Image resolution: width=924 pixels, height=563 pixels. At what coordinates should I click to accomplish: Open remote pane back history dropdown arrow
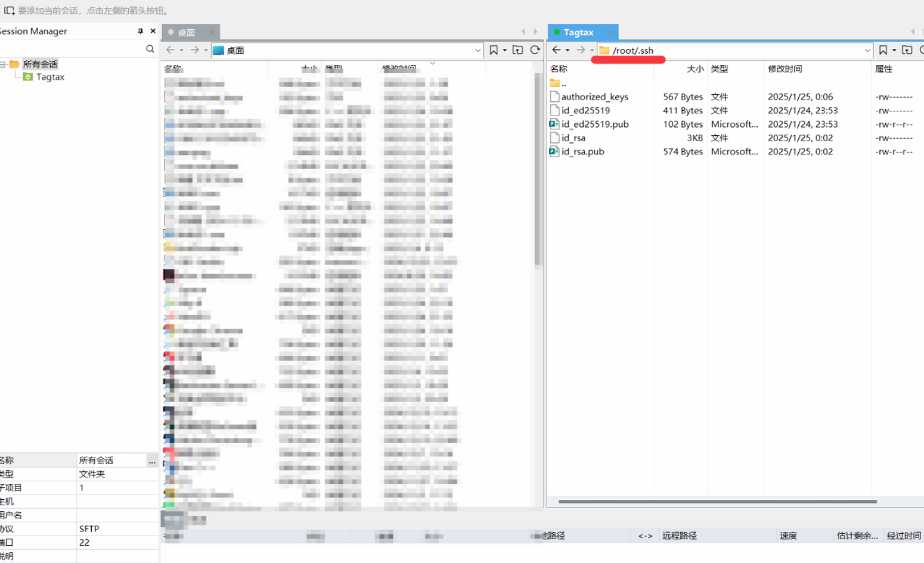pyautogui.click(x=568, y=51)
